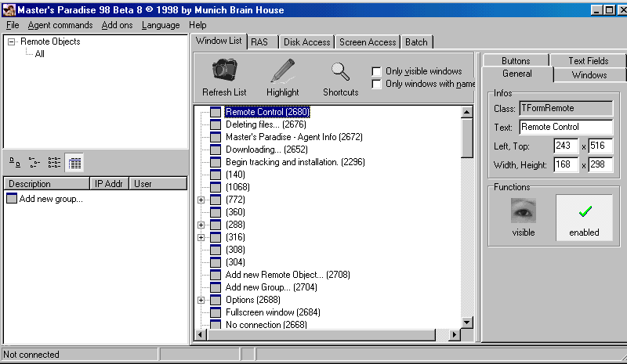Enable Only windows with name checkbox
This screenshot has width=627, height=364.
[x=377, y=84]
